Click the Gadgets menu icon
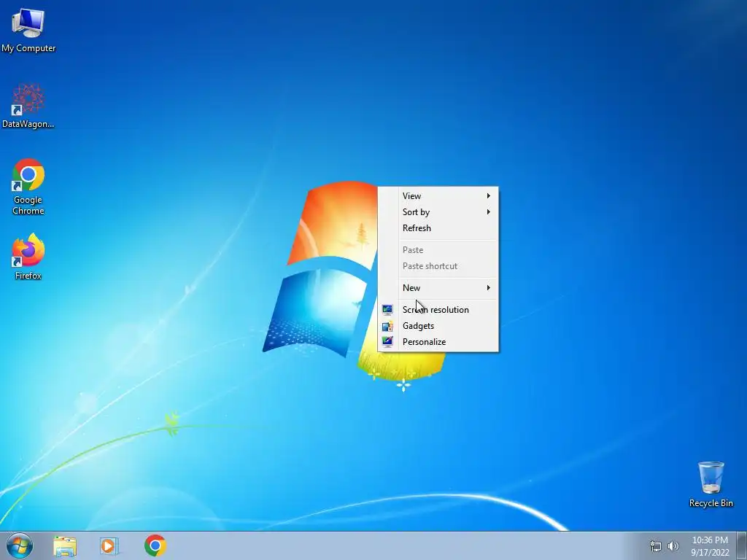Viewport: 747px width, 560px height. coord(387,326)
